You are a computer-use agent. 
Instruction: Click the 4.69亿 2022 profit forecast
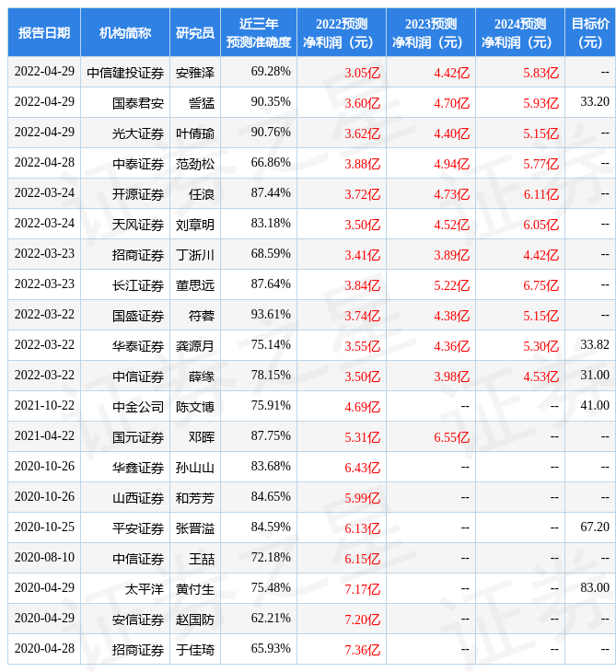[x=363, y=407]
